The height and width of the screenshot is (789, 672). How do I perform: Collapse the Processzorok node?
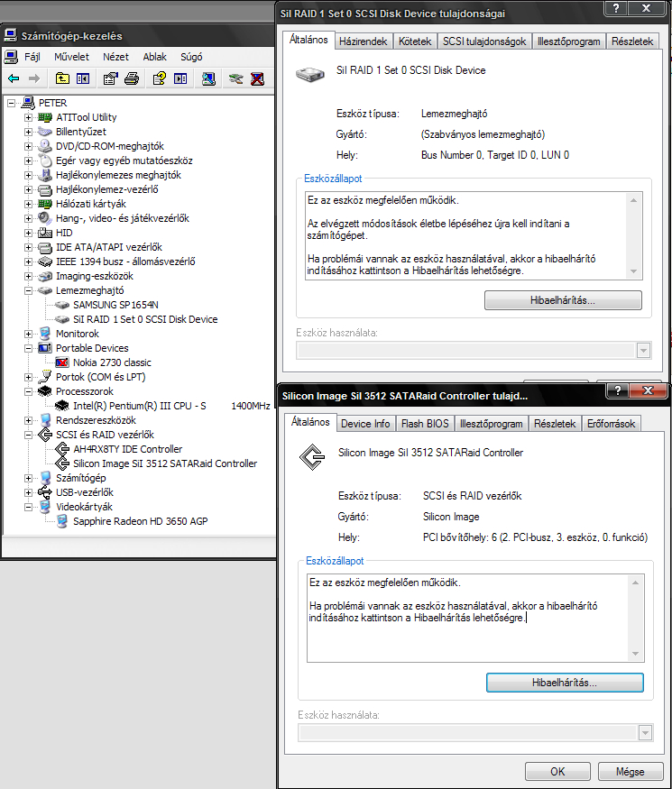(x=28, y=391)
